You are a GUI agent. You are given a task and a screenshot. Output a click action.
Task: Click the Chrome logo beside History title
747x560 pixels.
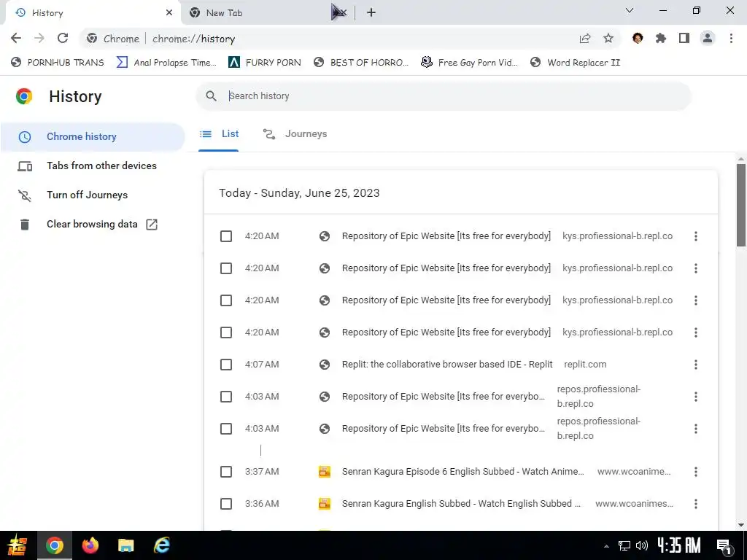point(24,96)
